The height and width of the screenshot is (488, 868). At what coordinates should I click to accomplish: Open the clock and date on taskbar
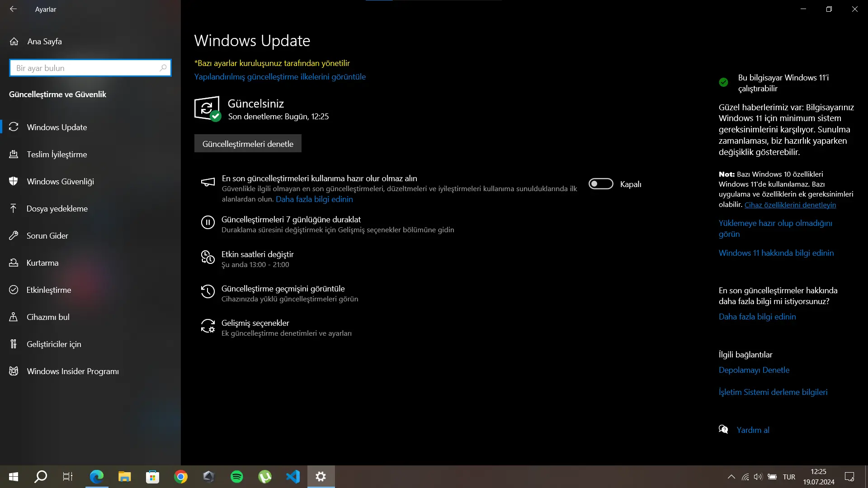click(x=818, y=477)
